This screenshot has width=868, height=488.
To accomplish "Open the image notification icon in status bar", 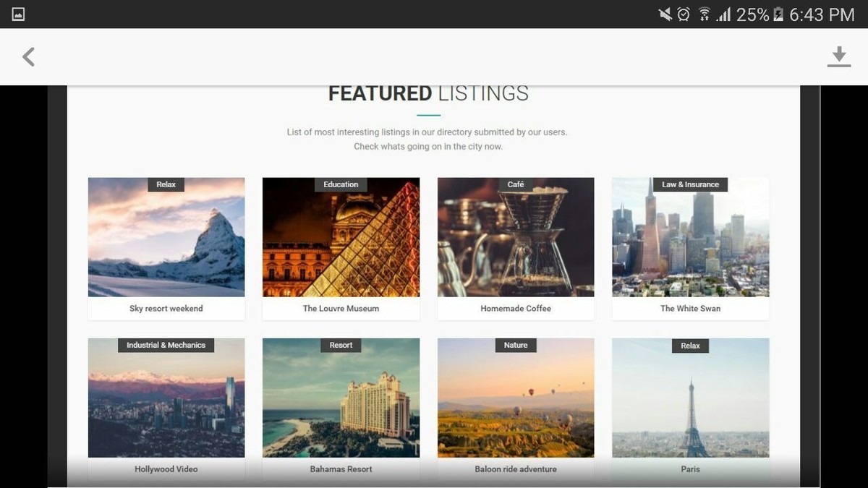I will point(19,14).
